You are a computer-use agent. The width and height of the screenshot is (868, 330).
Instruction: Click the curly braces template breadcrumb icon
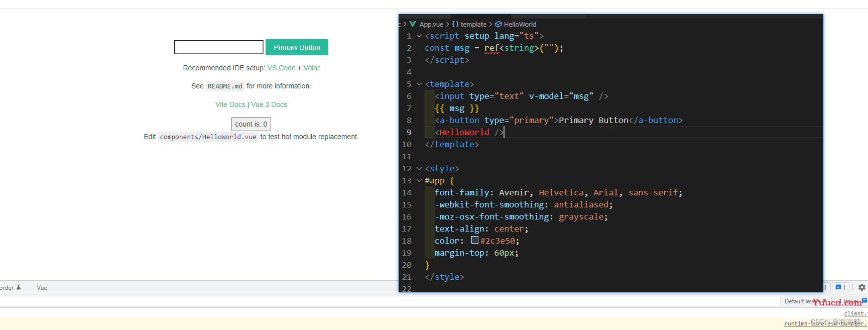[455, 24]
